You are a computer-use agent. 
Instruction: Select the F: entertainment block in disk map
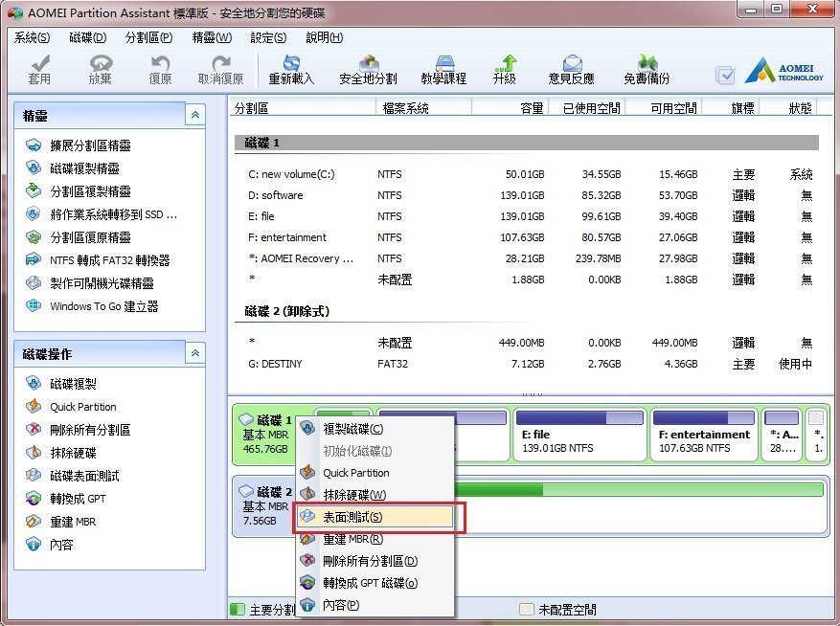click(x=704, y=435)
